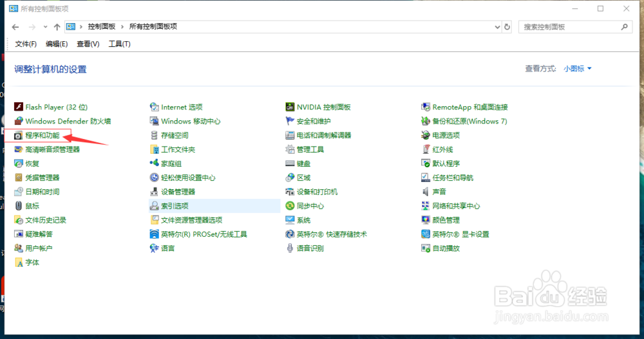This screenshot has width=644, height=339.
Task: Open the 文件历史记录 icon
Action: click(x=19, y=220)
